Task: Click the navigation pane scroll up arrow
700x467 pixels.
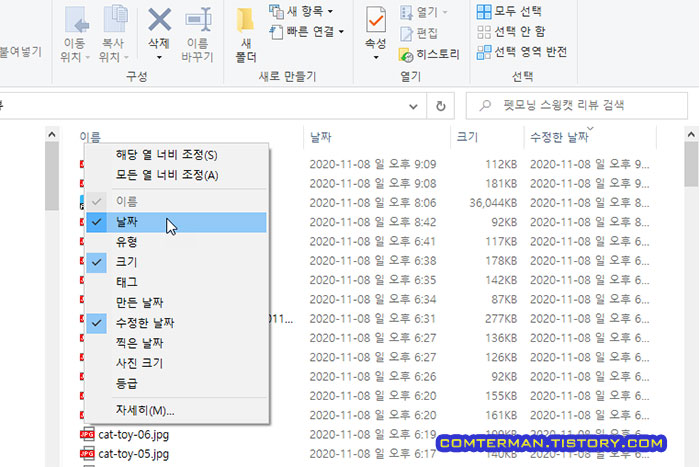Action: pos(52,134)
